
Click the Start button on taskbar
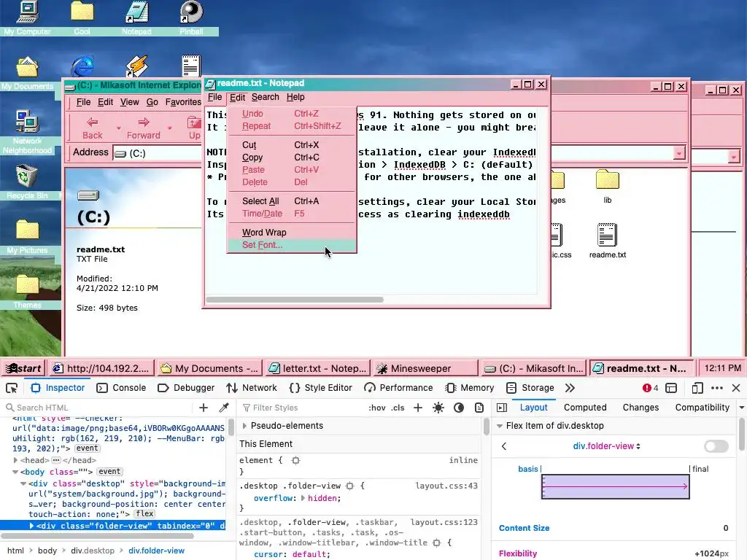click(x=24, y=368)
